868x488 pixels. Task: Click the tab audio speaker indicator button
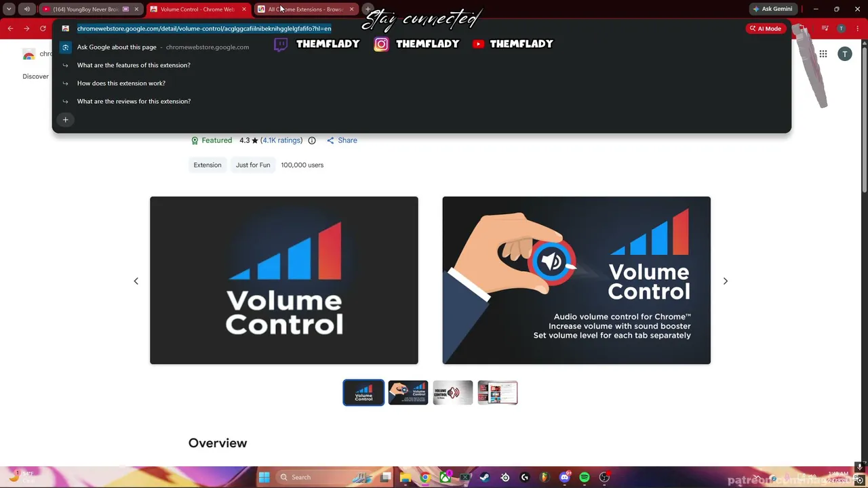pyautogui.click(x=26, y=9)
